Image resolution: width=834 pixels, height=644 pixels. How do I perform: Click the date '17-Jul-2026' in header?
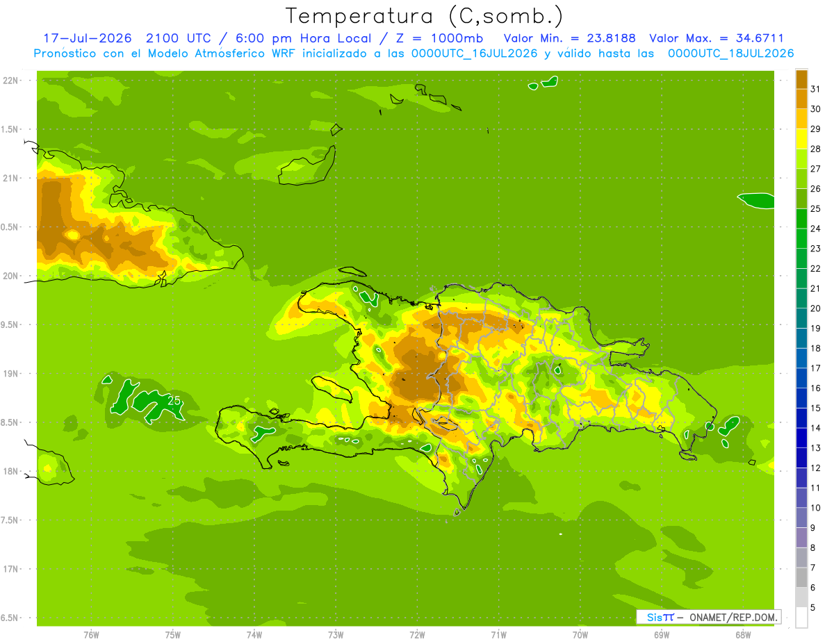click(x=87, y=38)
